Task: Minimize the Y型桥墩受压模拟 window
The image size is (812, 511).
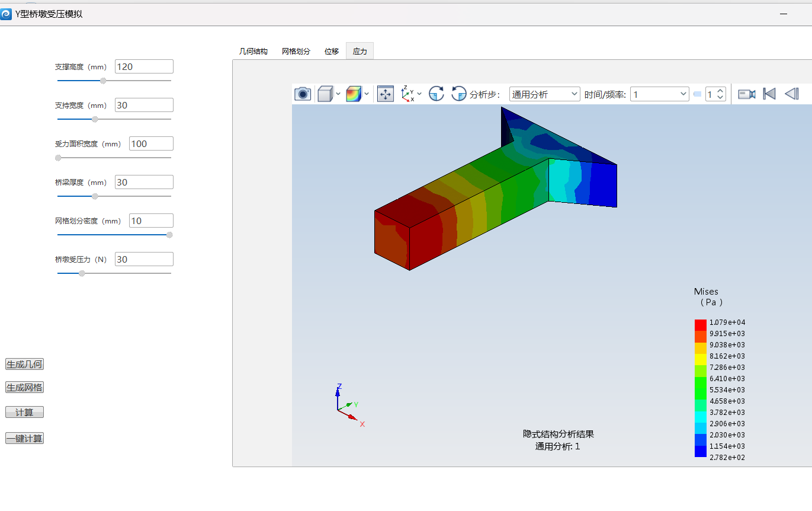Action: coord(784,14)
